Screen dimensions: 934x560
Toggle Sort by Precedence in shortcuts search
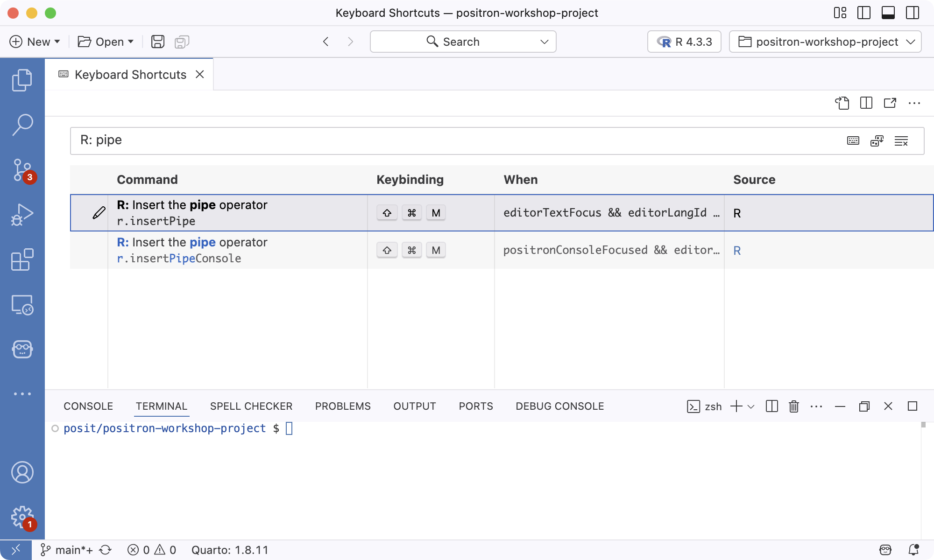[x=877, y=140]
